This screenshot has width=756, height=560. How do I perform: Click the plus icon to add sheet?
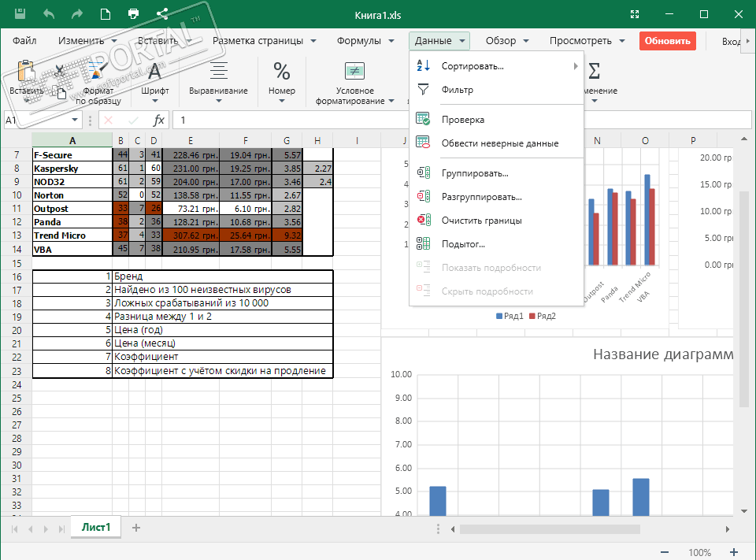pos(136,528)
